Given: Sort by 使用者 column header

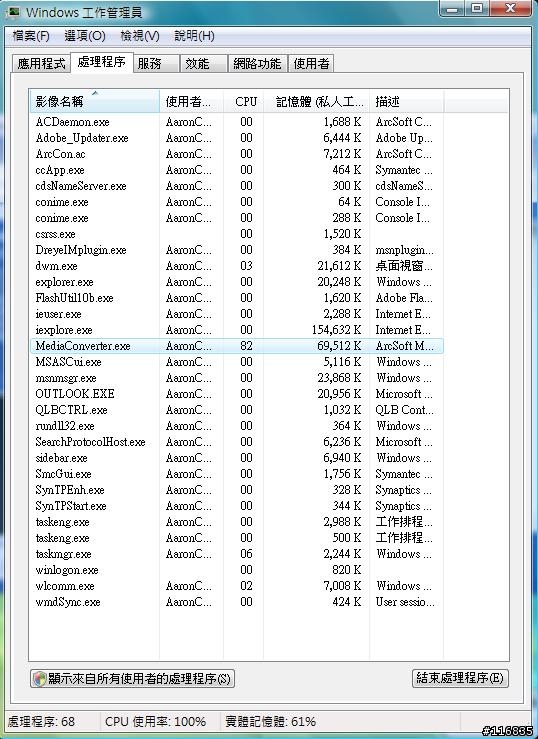Looking at the screenshot, I should pyautogui.click(x=191, y=101).
